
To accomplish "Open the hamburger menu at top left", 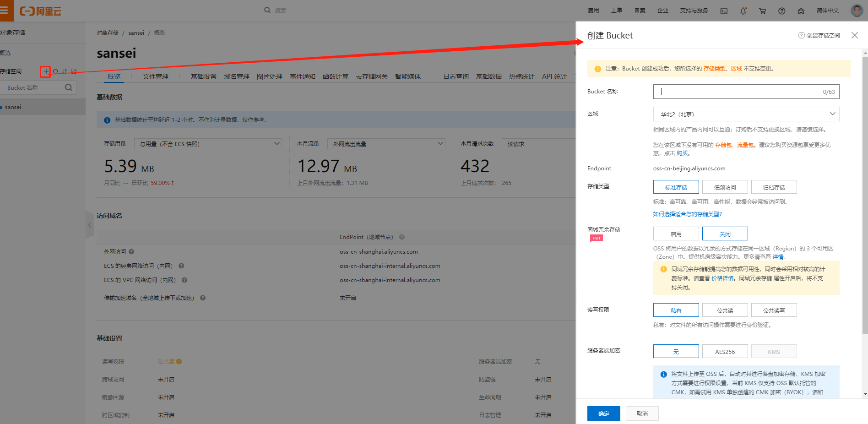I will (x=5, y=11).
